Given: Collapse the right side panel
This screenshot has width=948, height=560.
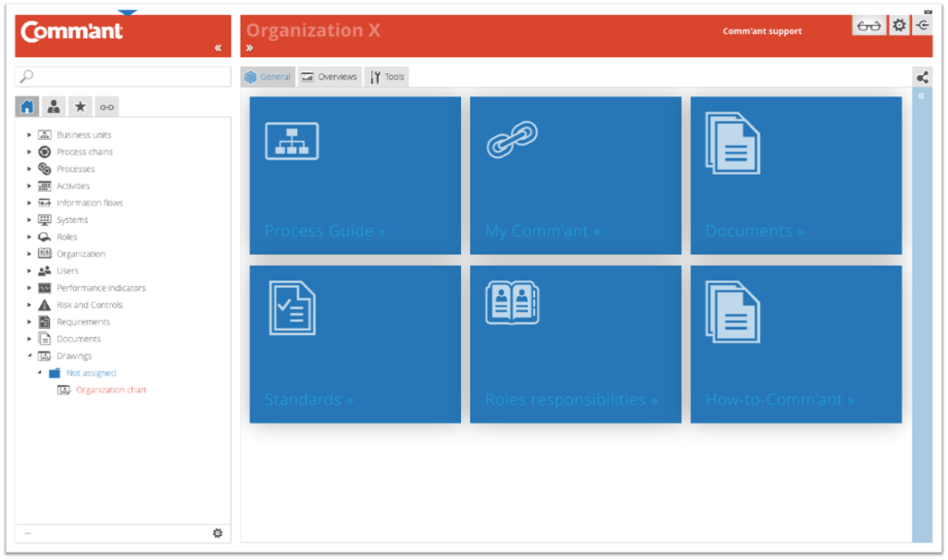Looking at the screenshot, I should (x=920, y=95).
